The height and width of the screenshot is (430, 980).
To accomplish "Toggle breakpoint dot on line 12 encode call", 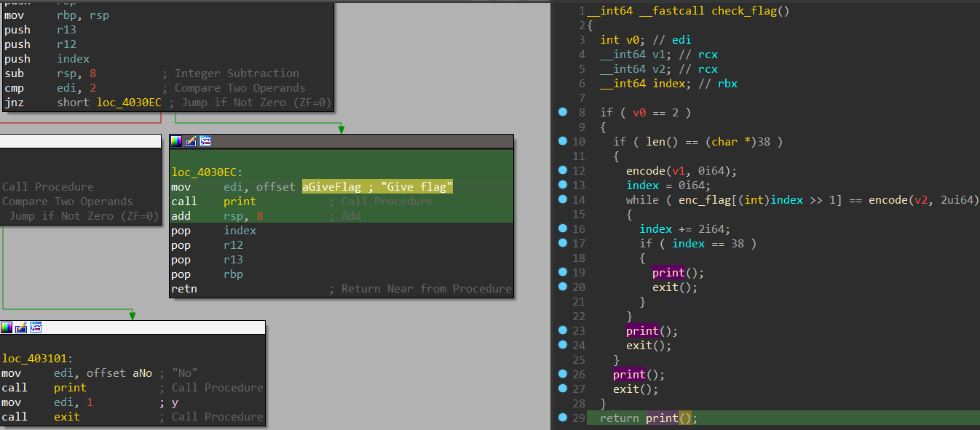I will [562, 170].
